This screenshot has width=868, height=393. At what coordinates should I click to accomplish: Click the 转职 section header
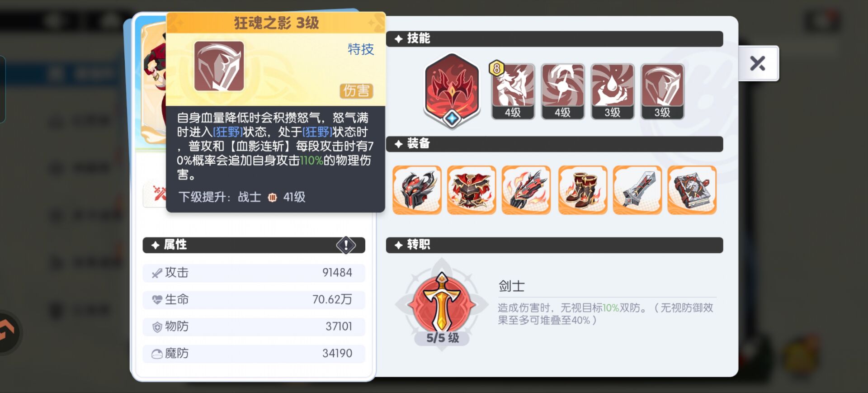(x=554, y=245)
